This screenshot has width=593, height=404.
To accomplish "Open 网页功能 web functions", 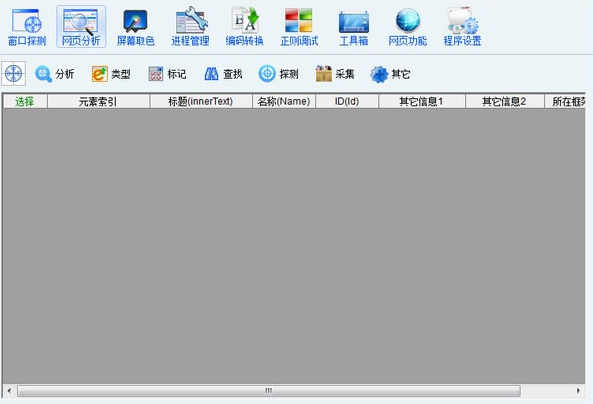I will (x=408, y=27).
